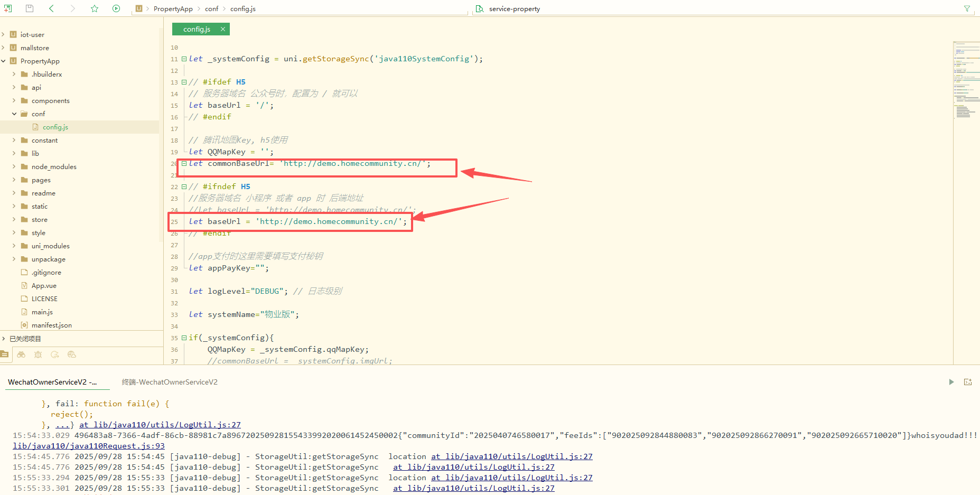The image size is (980, 495).
Task: Fold the #ifndef H5 block at line 22
Action: (x=184, y=186)
